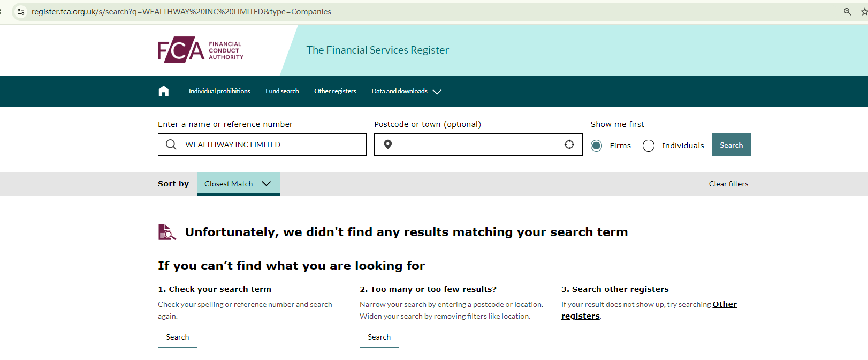The image size is (868, 360).
Task: Use the current location crosshair icon
Action: click(569, 145)
